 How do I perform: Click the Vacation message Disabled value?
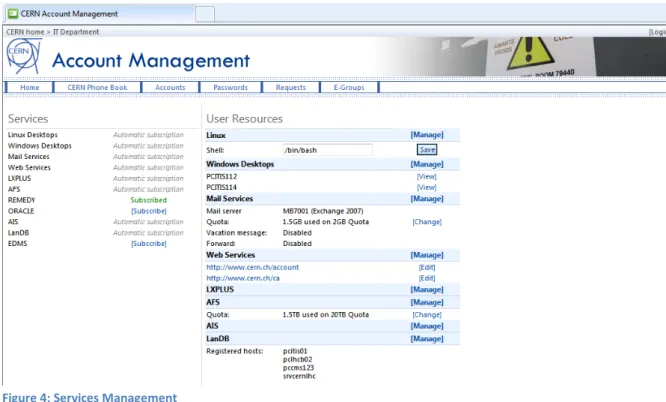tap(297, 233)
